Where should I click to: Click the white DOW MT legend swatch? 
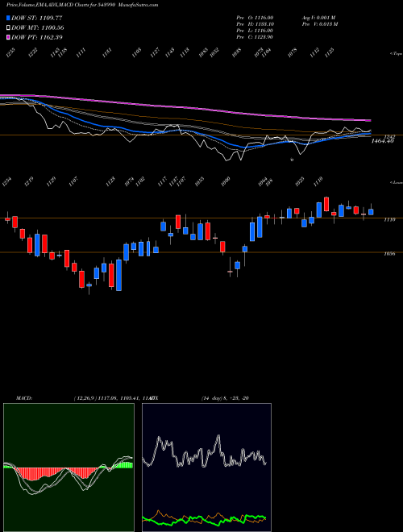tap(8, 27)
